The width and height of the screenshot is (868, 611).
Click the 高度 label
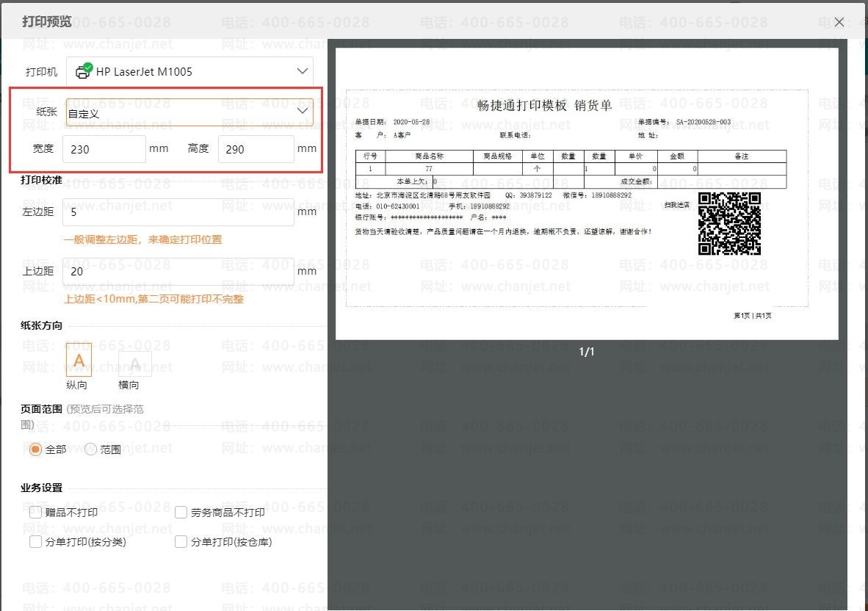pos(198,148)
